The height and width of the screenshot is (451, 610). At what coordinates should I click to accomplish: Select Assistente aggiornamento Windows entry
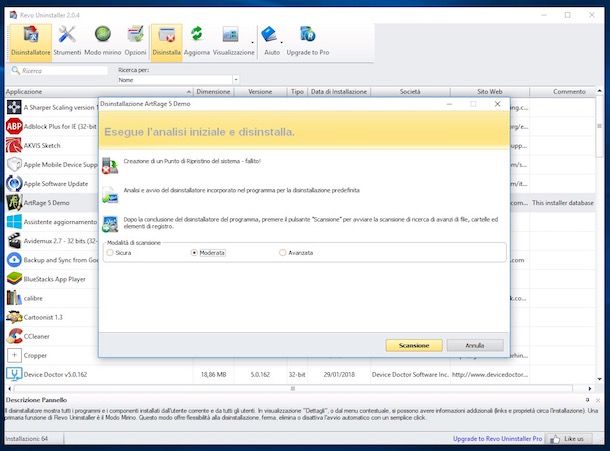coord(51,221)
